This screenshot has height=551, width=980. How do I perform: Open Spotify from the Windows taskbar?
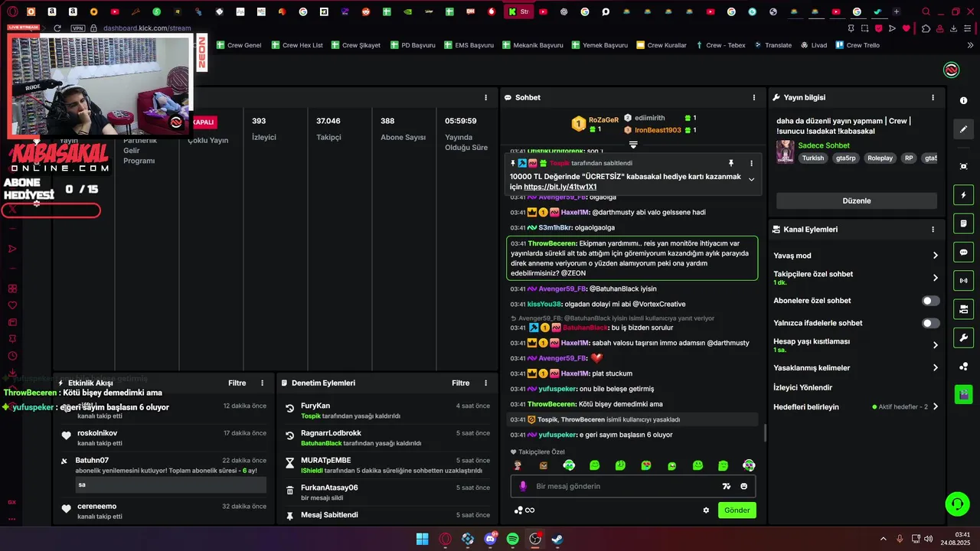(512, 539)
